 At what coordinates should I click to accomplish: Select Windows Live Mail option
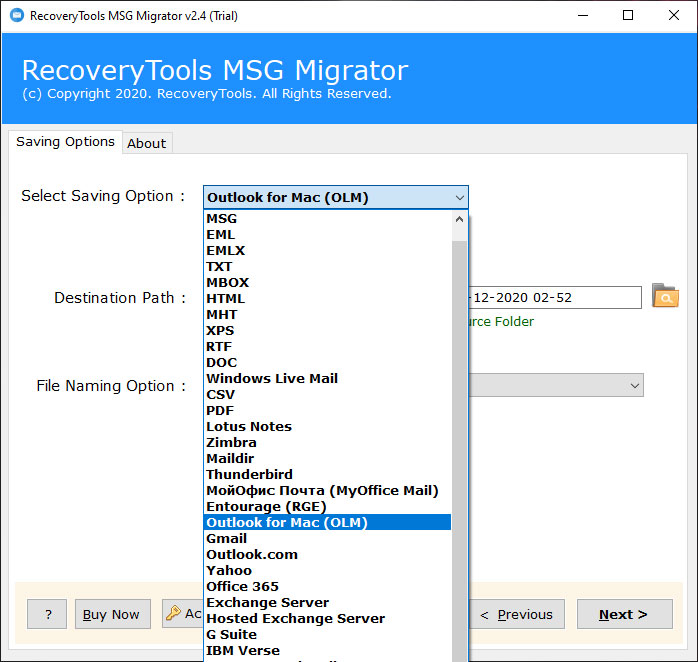click(x=327, y=379)
